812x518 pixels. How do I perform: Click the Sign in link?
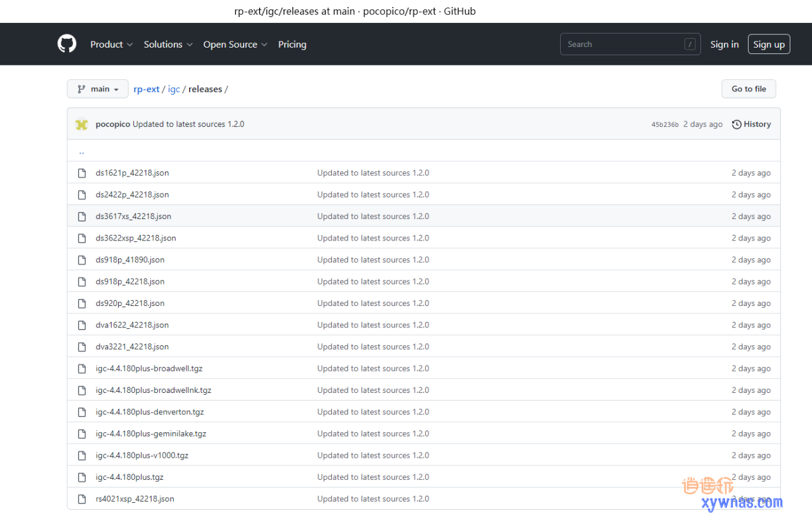(x=724, y=44)
